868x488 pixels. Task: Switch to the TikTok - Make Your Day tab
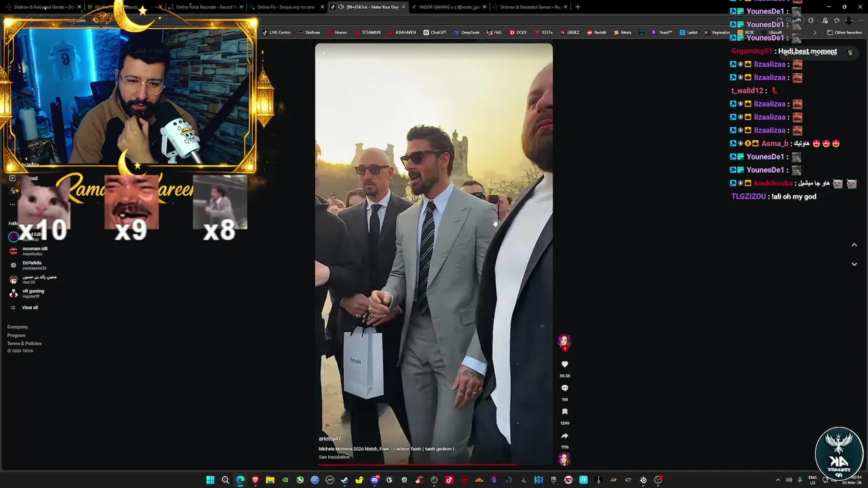(368, 7)
